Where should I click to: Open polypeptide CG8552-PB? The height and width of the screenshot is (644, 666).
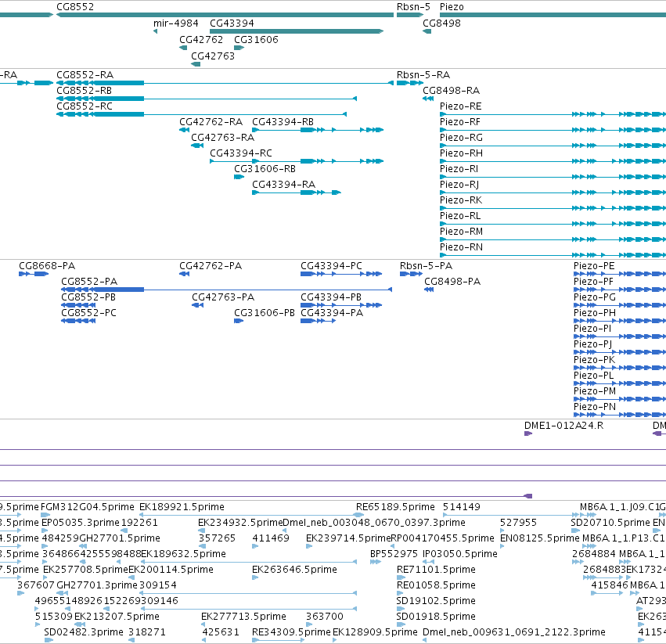88,297
